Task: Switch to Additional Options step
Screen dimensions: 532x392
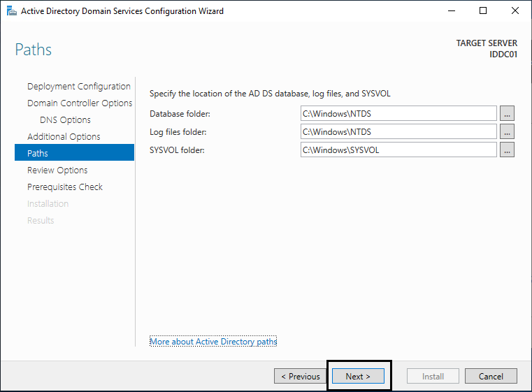Action: click(64, 137)
